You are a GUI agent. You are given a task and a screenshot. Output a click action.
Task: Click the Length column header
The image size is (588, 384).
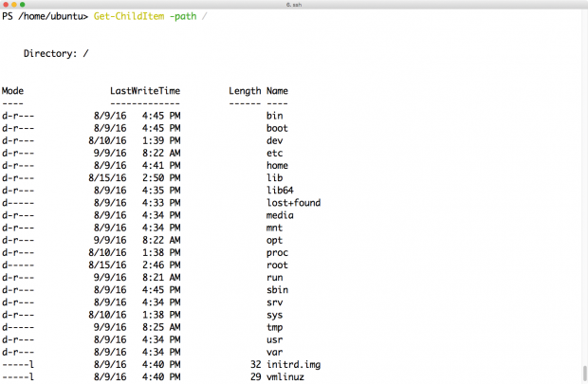[x=245, y=91]
